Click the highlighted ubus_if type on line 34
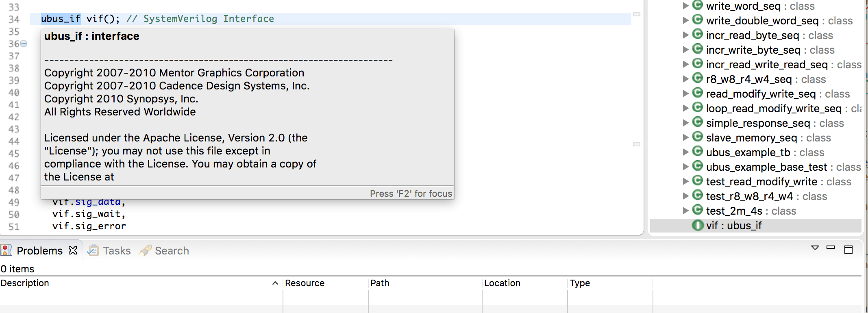 (x=61, y=19)
